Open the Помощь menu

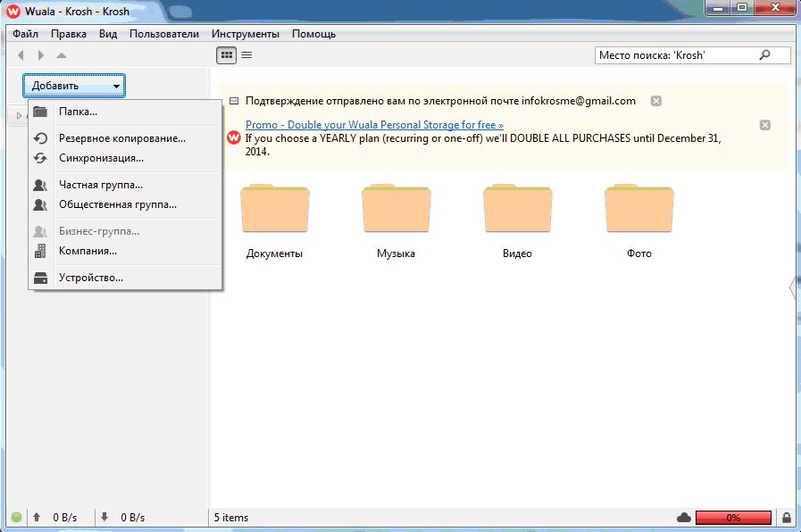[313, 34]
